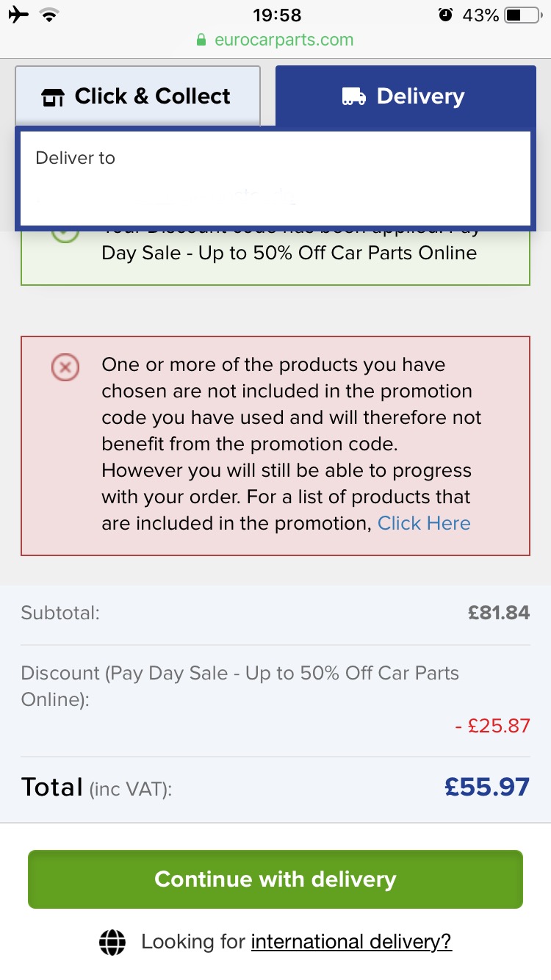Click the truck icon on Delivery tab
The width and height of the screenshot is (551, 980).
pyautogui.click(x=354, y=97)
